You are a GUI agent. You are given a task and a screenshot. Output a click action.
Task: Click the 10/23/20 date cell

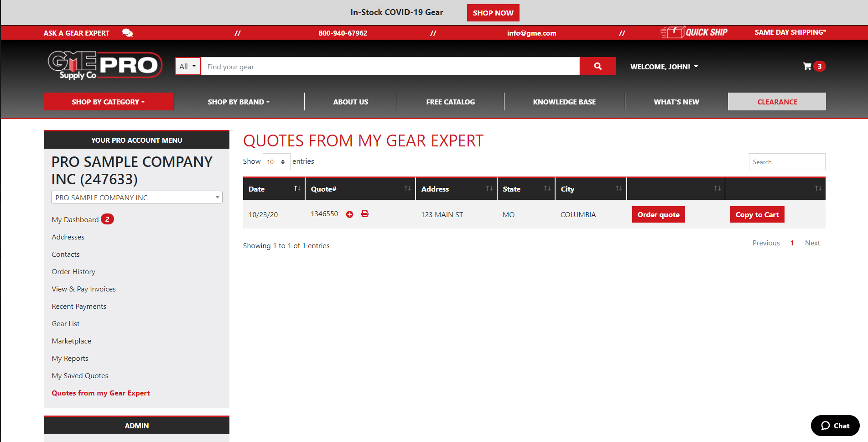[263, 215]
